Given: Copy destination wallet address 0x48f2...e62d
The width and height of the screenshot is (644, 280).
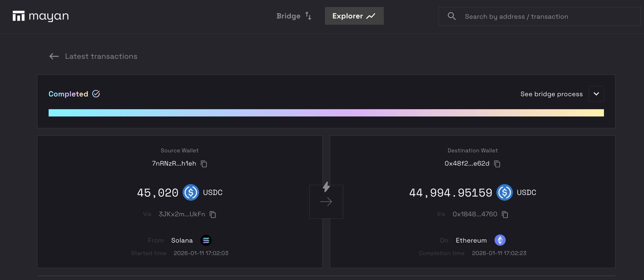Looking at the screenshot, I should [x=497, y=164].
